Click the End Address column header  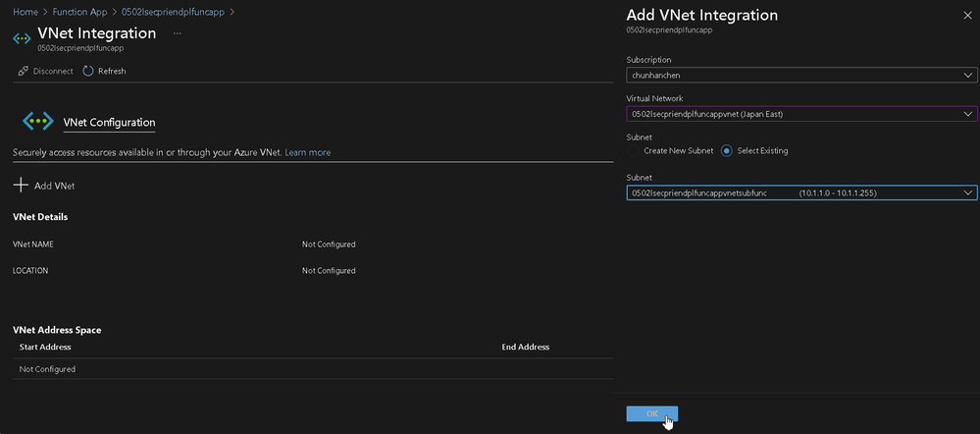526,347
